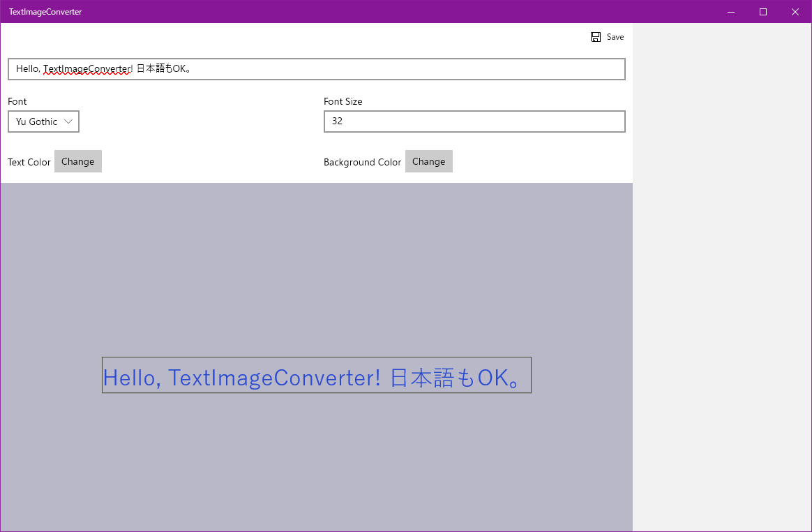Minimize the TextImageConverter window

(731, 11)
